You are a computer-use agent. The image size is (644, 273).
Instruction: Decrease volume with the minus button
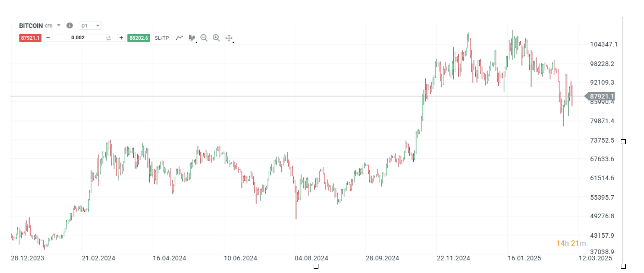tap(48, 38)
